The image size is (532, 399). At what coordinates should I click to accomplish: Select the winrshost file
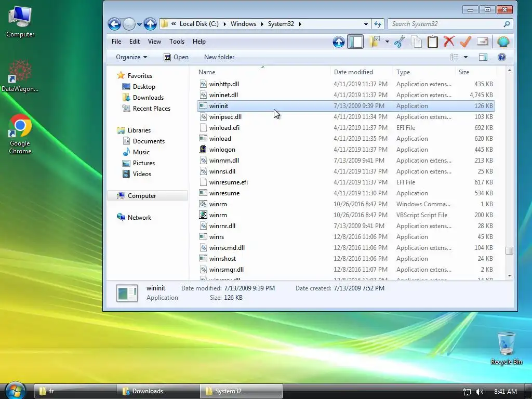pos(345,259)
